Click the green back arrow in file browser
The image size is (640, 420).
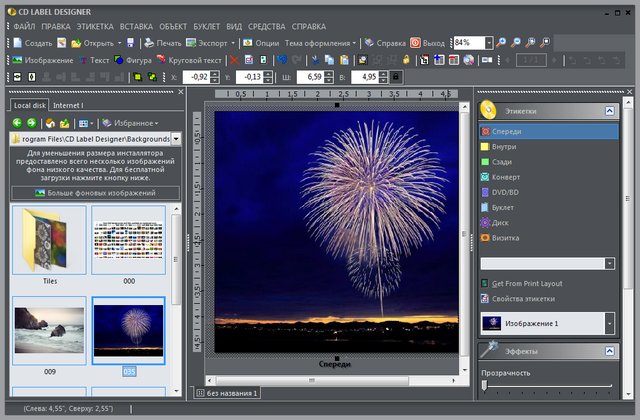point(16,123)
